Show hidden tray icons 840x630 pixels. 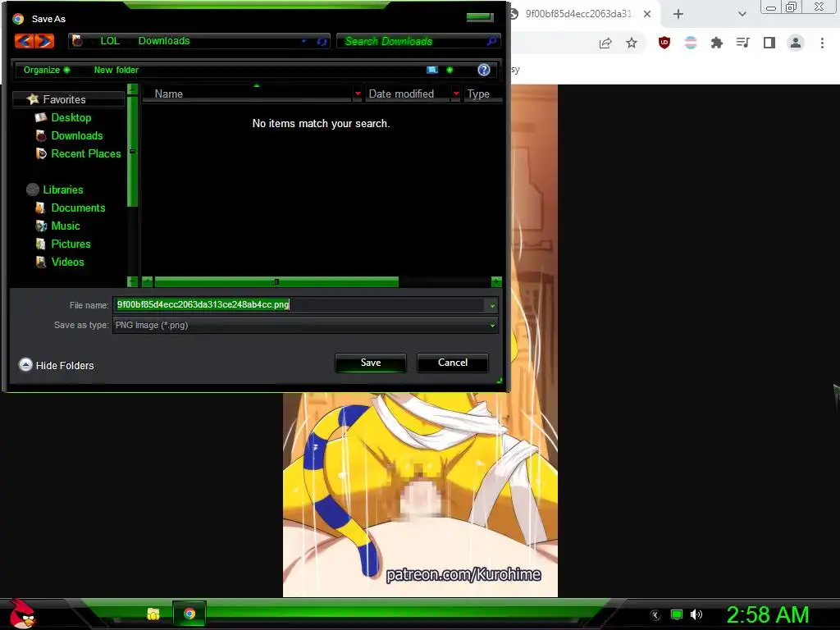coord(655,615)
